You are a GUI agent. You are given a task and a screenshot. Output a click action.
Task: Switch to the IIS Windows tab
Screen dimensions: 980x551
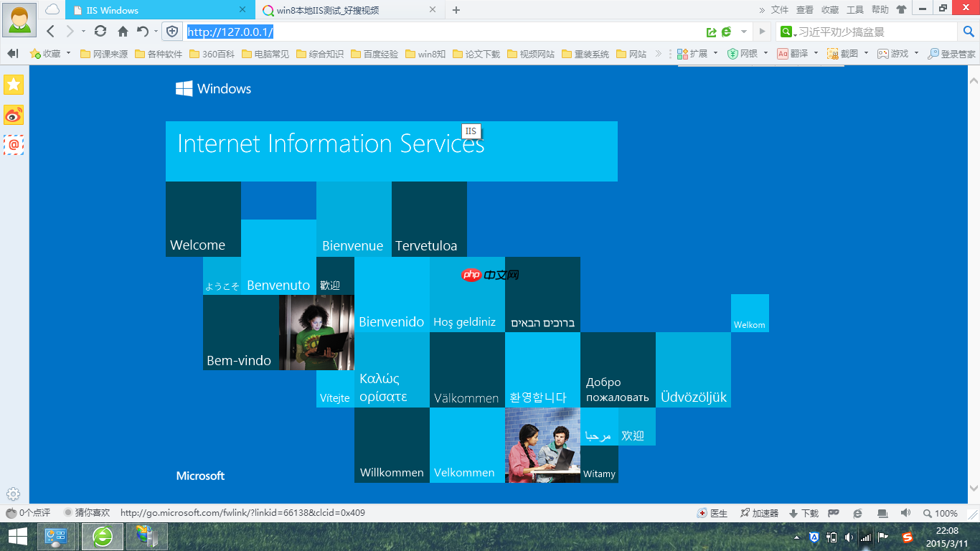pyautogui.click(x=160, y=10)
